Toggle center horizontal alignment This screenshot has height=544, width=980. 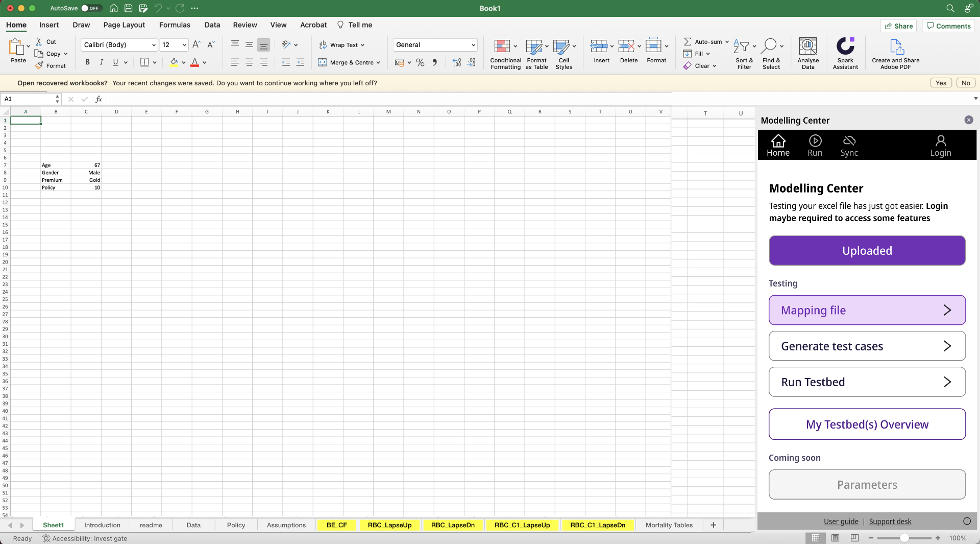tap(249, 62)
